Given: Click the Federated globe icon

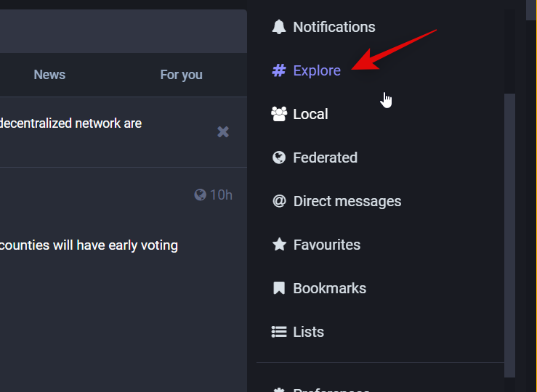Looking at the screenshot, I should click(279, 158).
